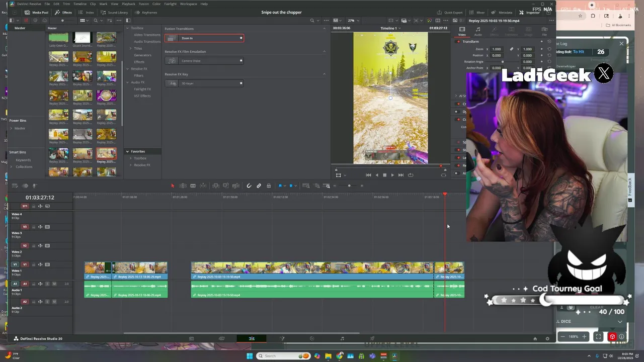Open the Metadata panel
The width and height of the screenshot is (644, 362).
pyautogui.click(x=502, y=12)
